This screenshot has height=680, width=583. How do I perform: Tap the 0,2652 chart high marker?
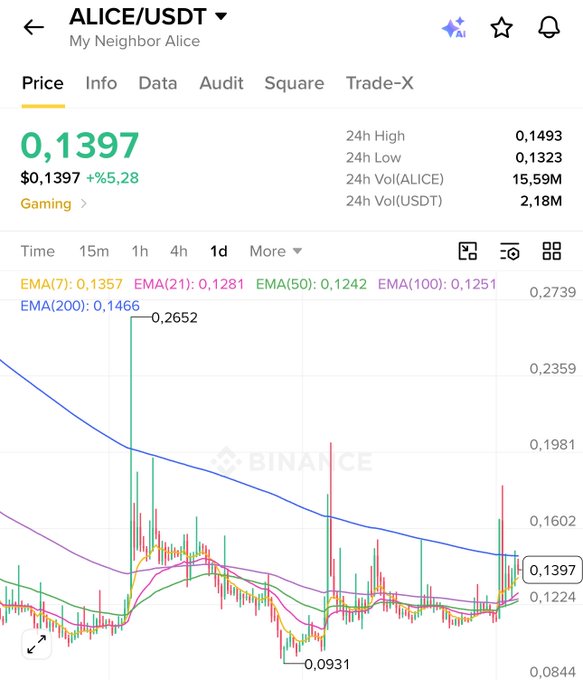174,318
